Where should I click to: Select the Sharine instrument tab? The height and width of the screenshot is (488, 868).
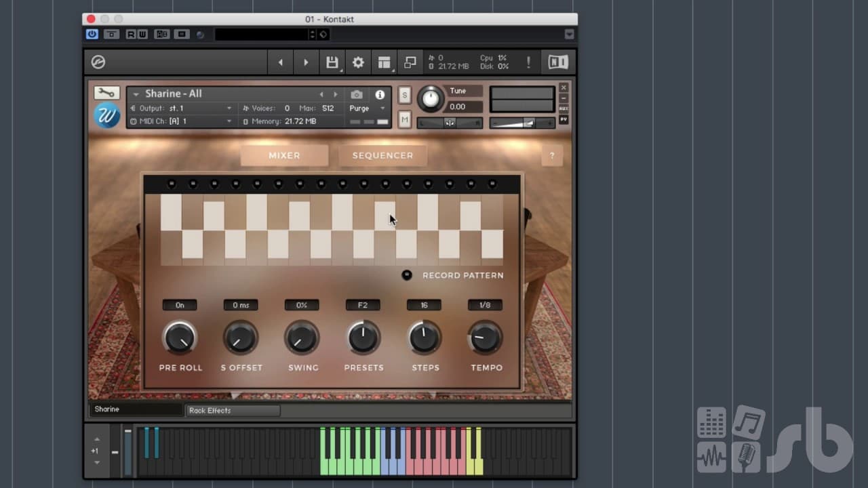click(136, 409)
